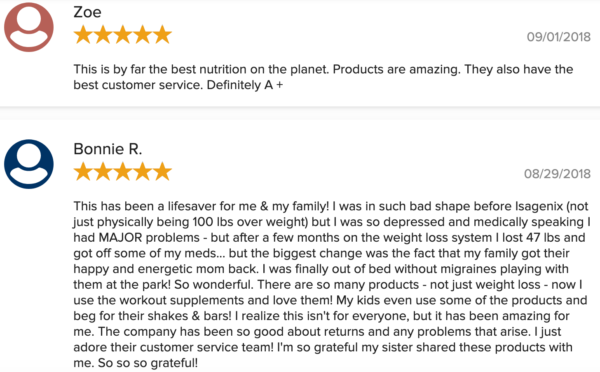Click the 09/01/2018 review date

coord(559,37)
